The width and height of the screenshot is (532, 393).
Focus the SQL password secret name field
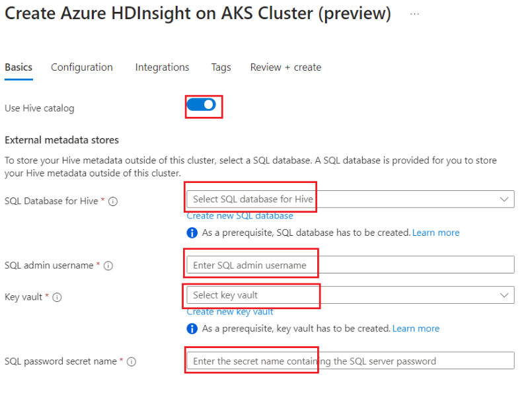pos(350,361)
